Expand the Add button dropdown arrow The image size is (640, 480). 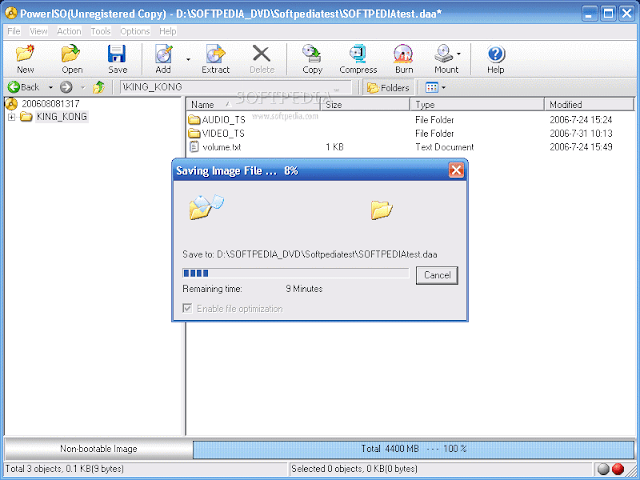pos(188,59)
